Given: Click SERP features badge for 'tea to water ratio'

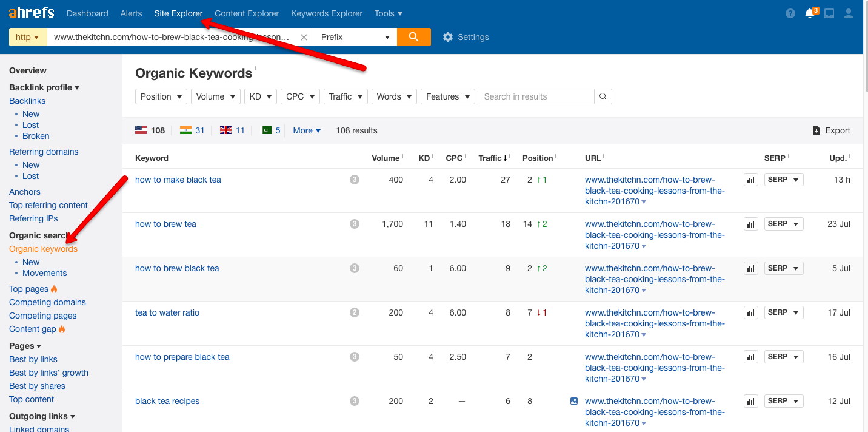Looking at the screenshot, I should pos(355,312).
